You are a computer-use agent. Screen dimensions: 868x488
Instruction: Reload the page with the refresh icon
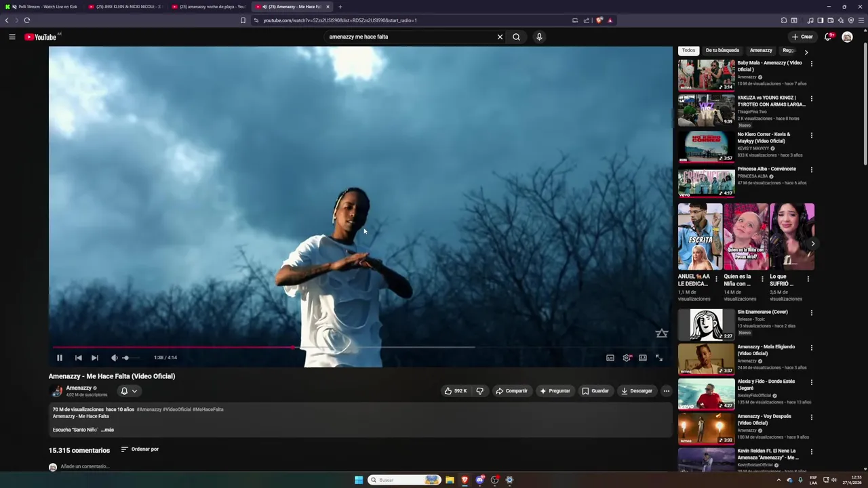27,20
